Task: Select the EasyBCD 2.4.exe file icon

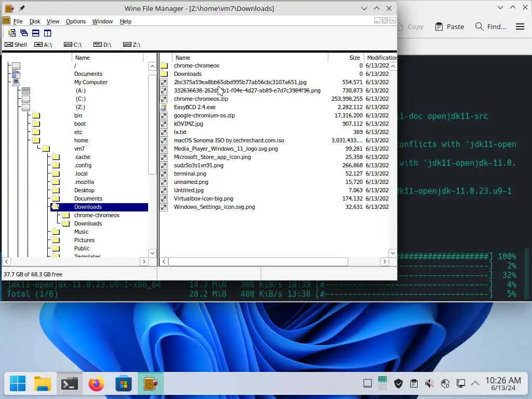Action: point(164,107)
